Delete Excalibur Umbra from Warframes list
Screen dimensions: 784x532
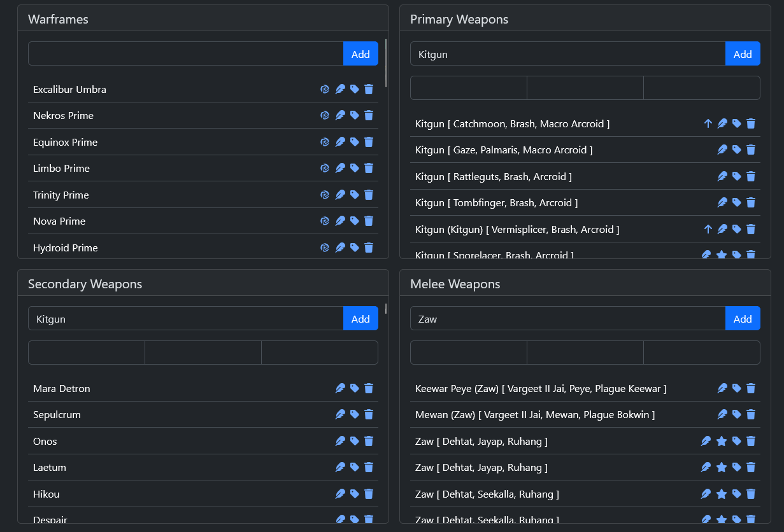click(369, 89)
